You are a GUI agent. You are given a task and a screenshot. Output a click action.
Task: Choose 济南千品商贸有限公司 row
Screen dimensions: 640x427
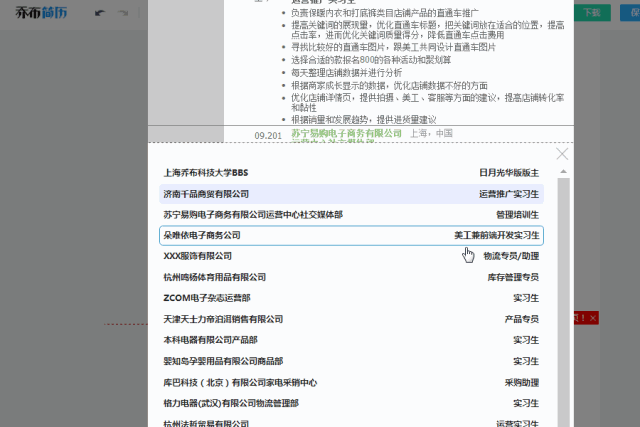(351, 194)
